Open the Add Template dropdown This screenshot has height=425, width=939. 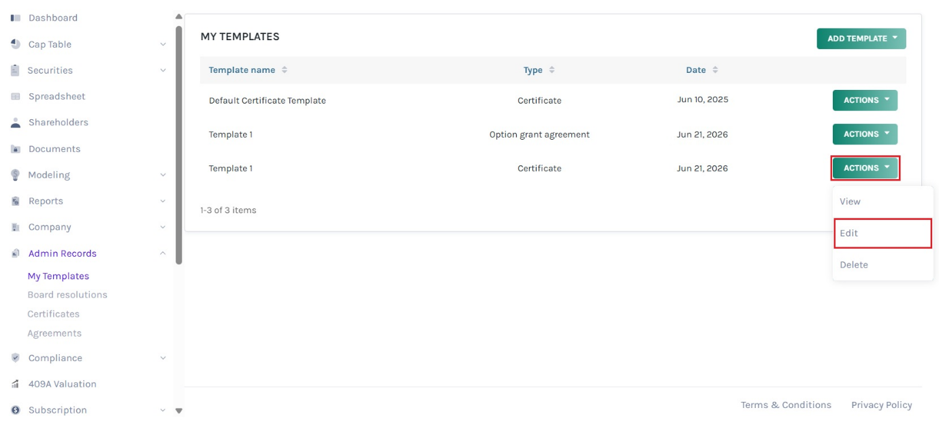[861, 38]
